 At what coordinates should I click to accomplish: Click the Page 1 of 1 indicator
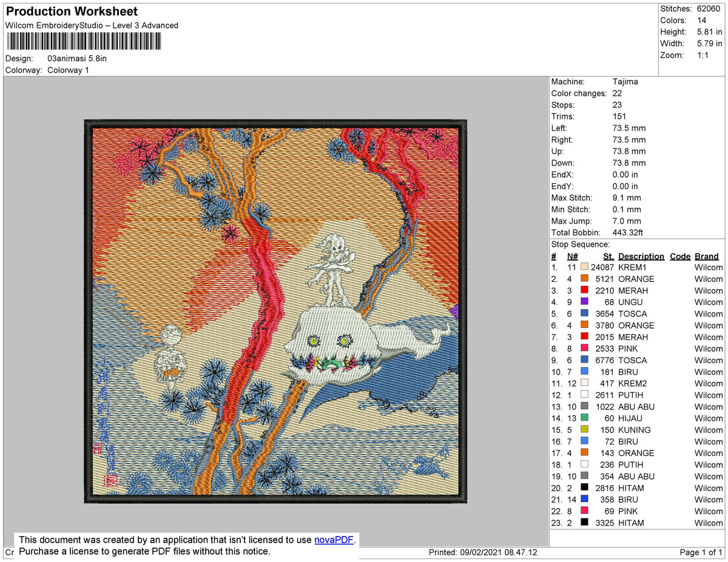[x=701, y=552]
